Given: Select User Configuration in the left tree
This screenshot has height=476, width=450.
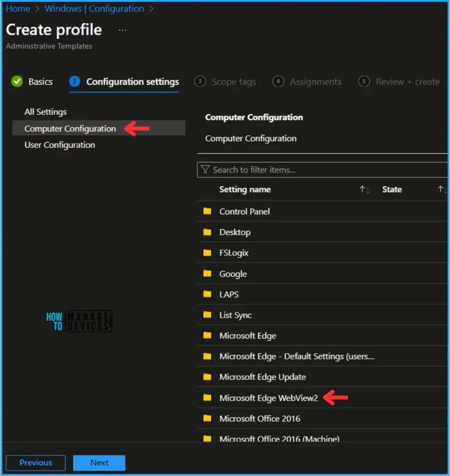Looking at the screenshot, I should click(x=60, y=145).
